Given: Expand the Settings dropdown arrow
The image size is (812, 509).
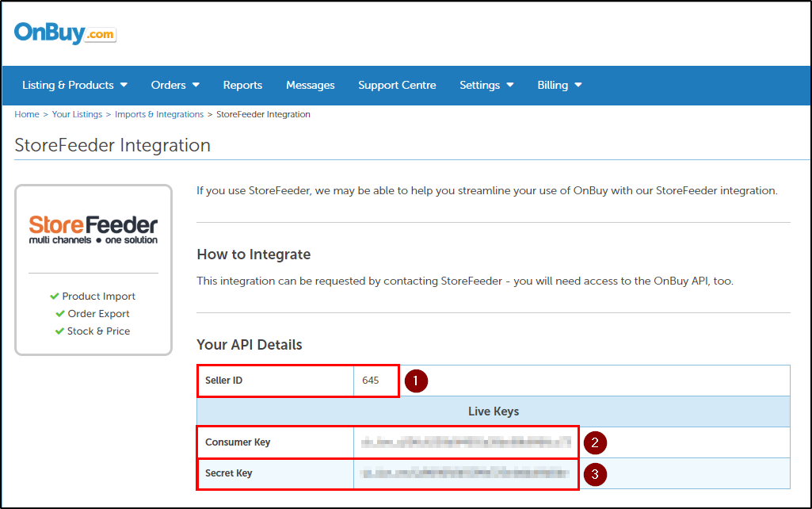Looking at the screenshot, I should click(x=510, y=85).
